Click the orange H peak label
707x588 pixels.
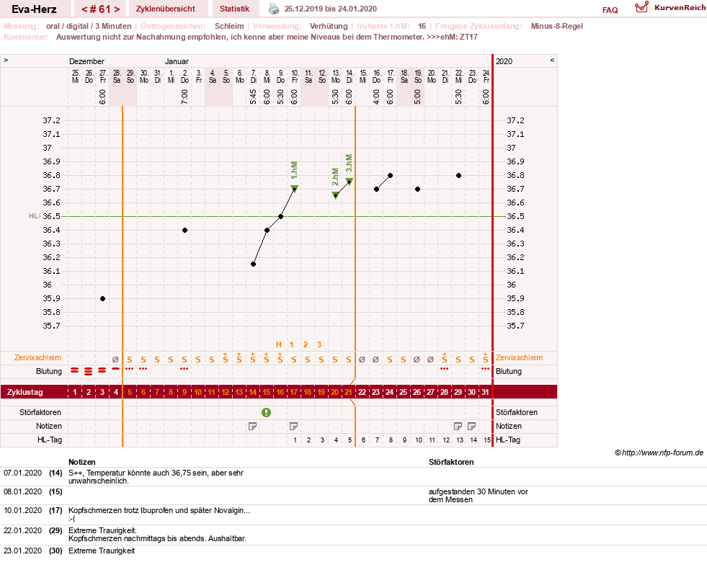[279, 344]
